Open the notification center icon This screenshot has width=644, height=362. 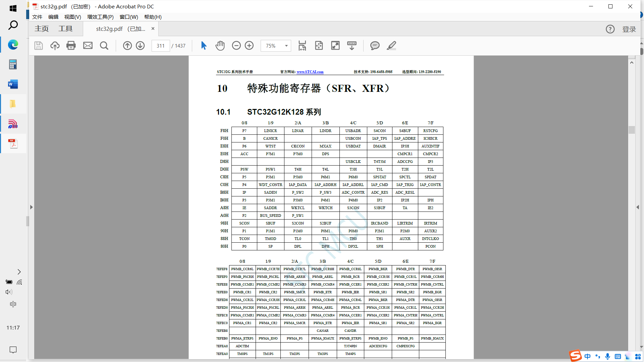[x=13, y=350]
